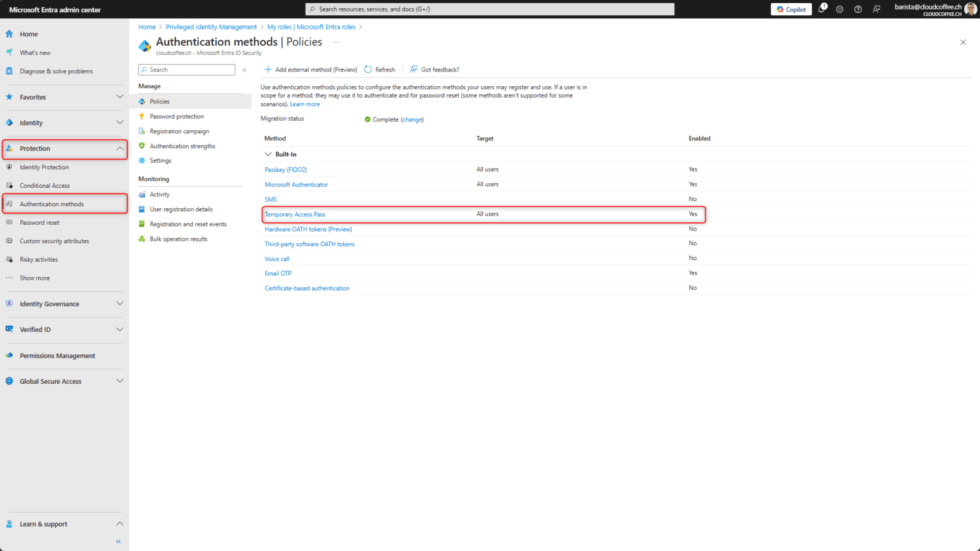The height and width of the screenshot is (551, 980).
Task: Open the Activity monitoring chart icon
Action: [x=142, y=194]
